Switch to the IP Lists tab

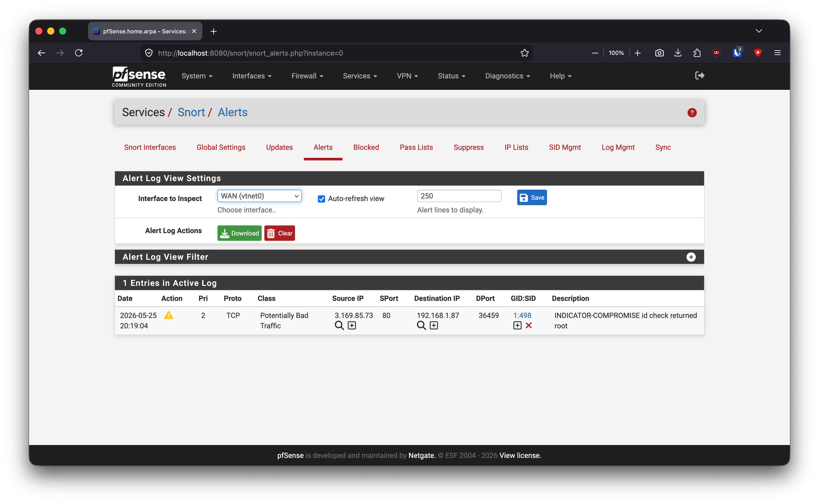click(x=516, y=147)
